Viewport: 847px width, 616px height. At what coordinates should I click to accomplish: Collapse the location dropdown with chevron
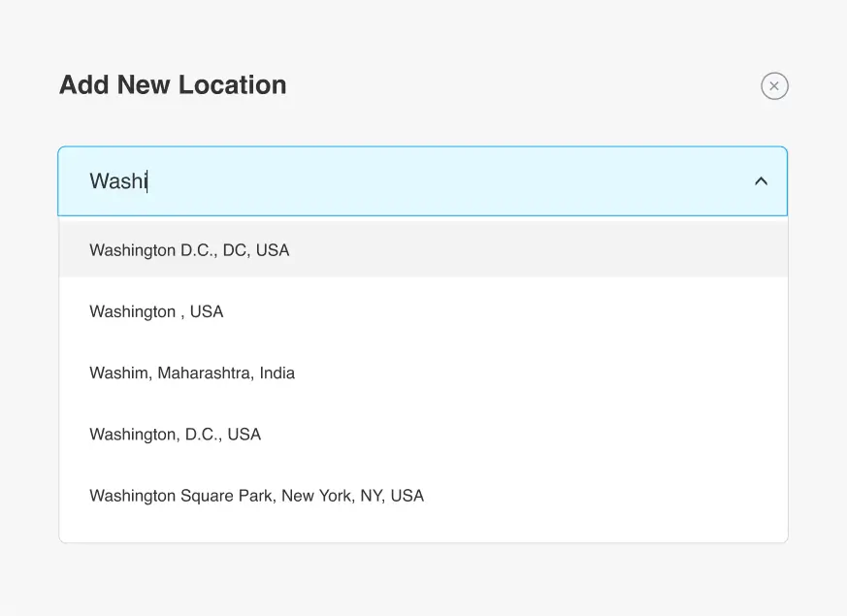click(x=761, y=181)
